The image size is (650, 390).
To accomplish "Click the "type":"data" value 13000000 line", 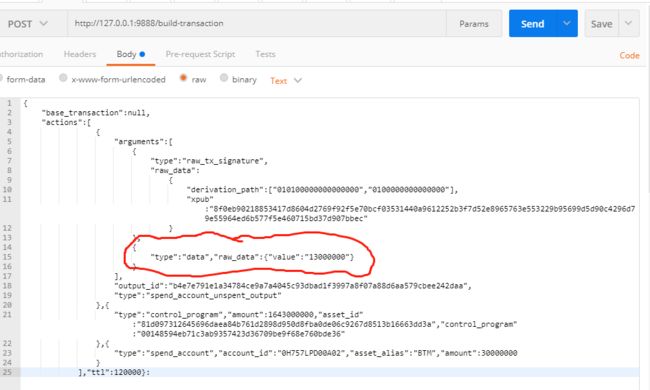I will pos(252,257).
